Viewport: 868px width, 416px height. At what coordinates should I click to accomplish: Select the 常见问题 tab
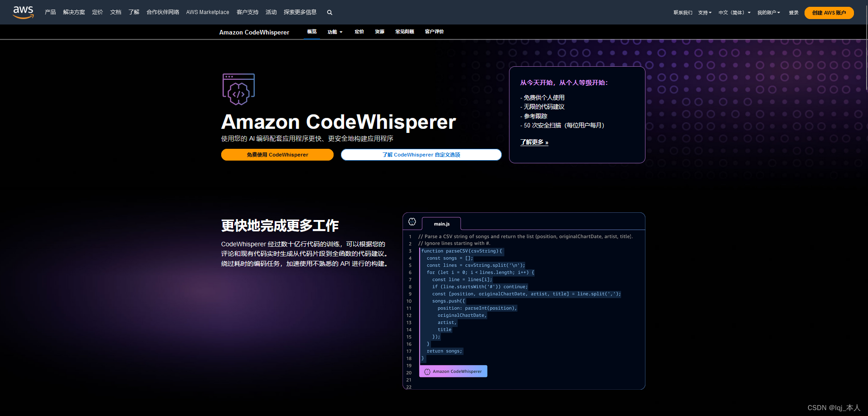(x=405, y=32)
